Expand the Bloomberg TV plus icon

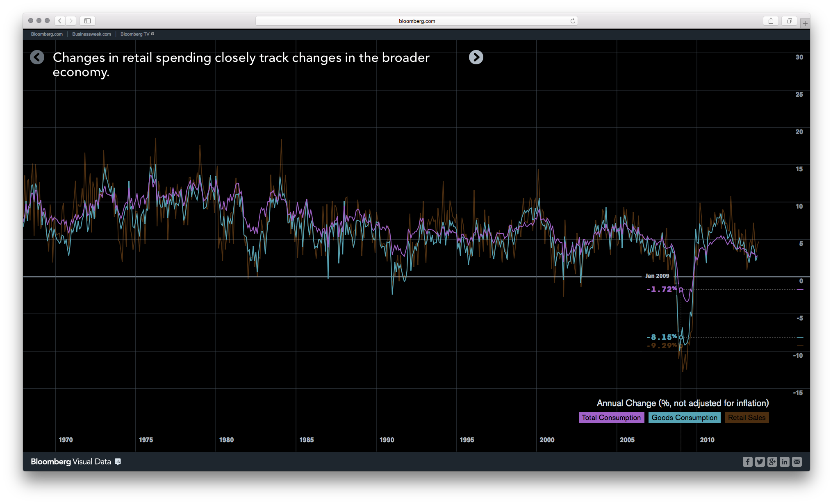pos(153,34)
